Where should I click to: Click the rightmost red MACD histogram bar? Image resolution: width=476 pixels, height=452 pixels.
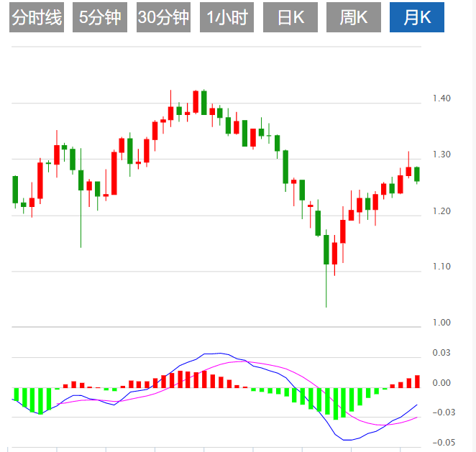(x=417, y=382)
